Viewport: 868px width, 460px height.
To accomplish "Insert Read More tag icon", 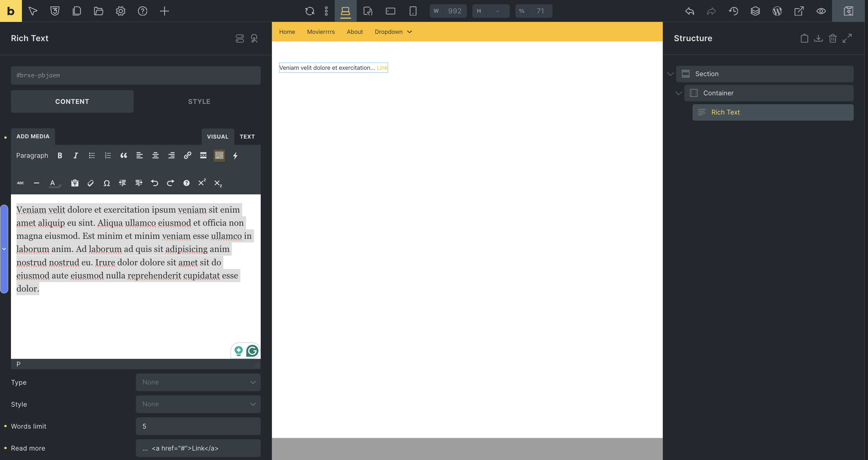I will coord(203,155).
